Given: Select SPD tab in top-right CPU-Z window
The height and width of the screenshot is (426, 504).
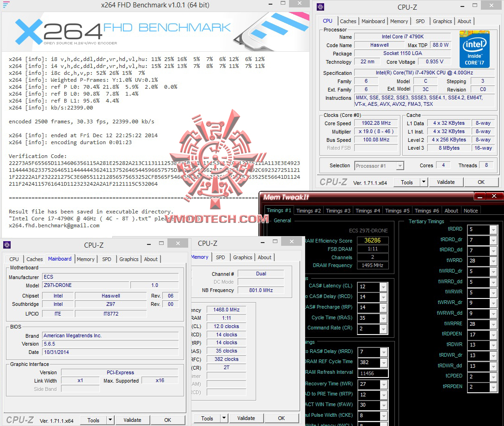Looking at the screenshot, I should pos(420,21).
